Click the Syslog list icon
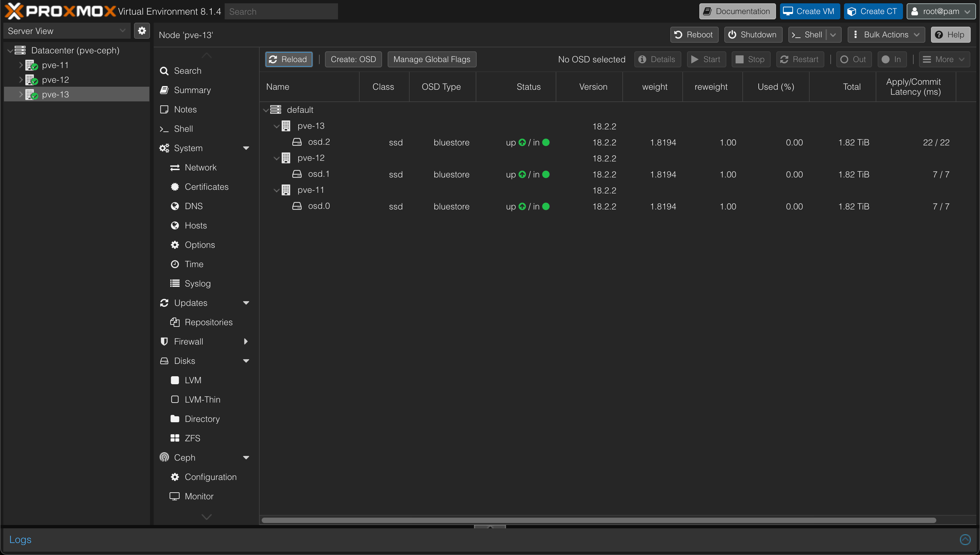The image size is (980, 555). click(x=175, y=283)
